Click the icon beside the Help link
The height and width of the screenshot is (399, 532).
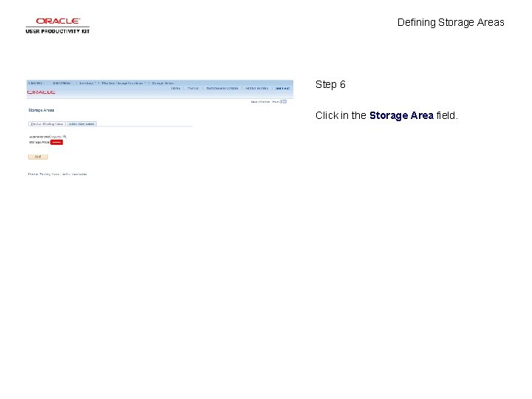[x=284, y=101]
